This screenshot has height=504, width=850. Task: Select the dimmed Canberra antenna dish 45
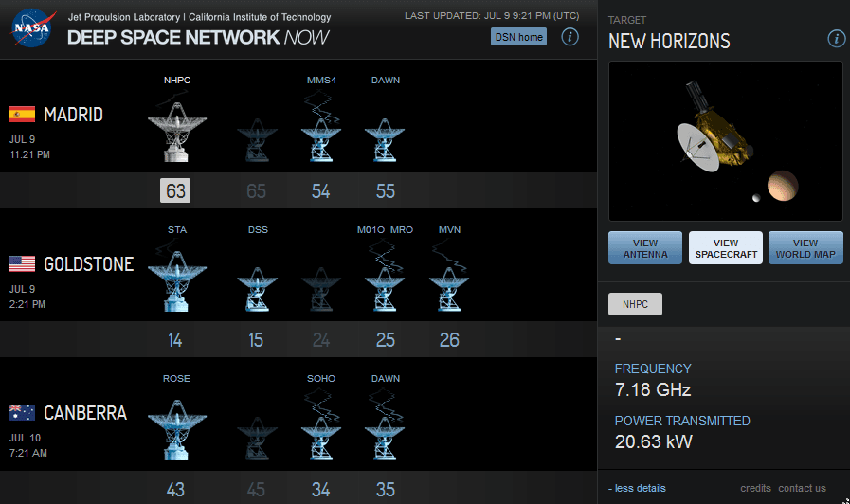tap(257, 438)
